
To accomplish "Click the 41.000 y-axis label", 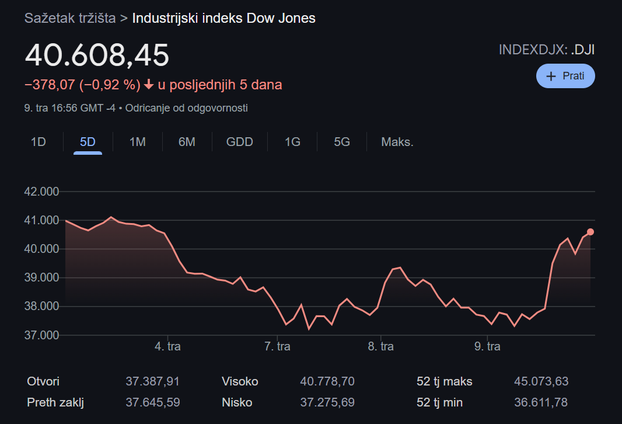I will coord(42,220).
